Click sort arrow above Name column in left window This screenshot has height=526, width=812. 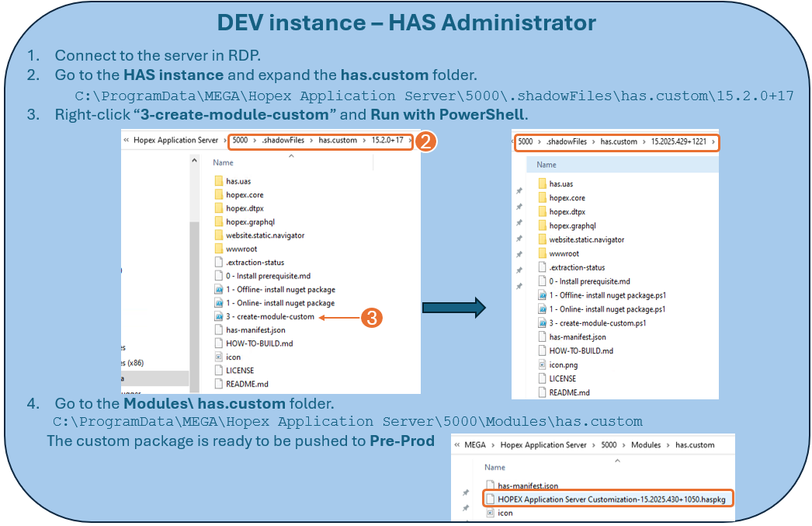[x=292, y=155]
